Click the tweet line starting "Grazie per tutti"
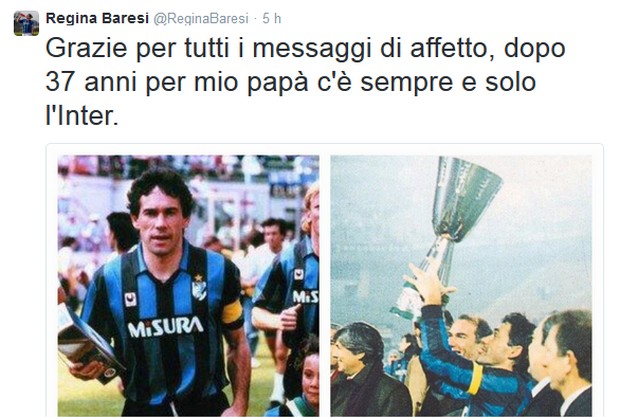The width and height of the screenshot is (620, 417). (305, 49)
